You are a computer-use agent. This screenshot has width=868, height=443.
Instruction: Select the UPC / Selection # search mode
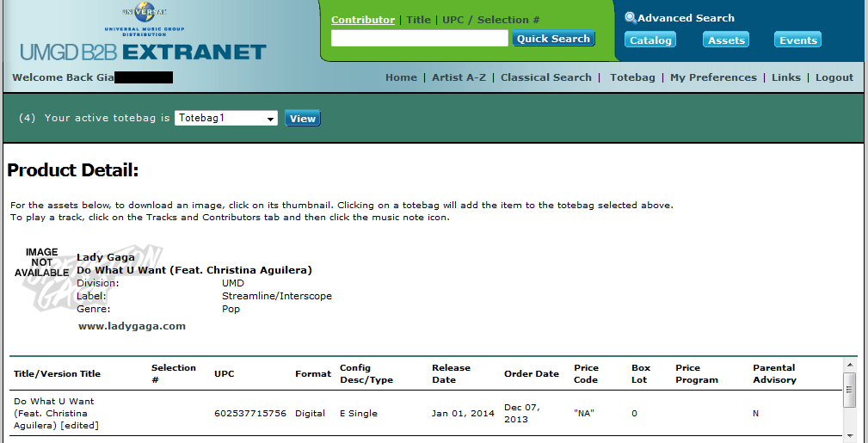[491, 20]
